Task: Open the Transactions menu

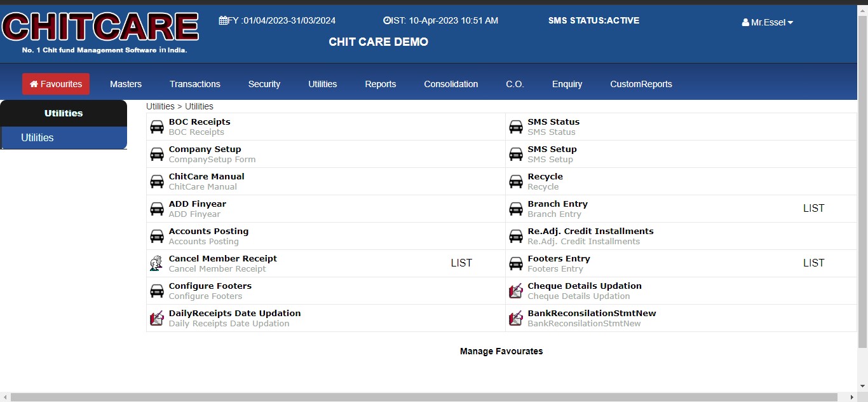Action: point(195,84)
